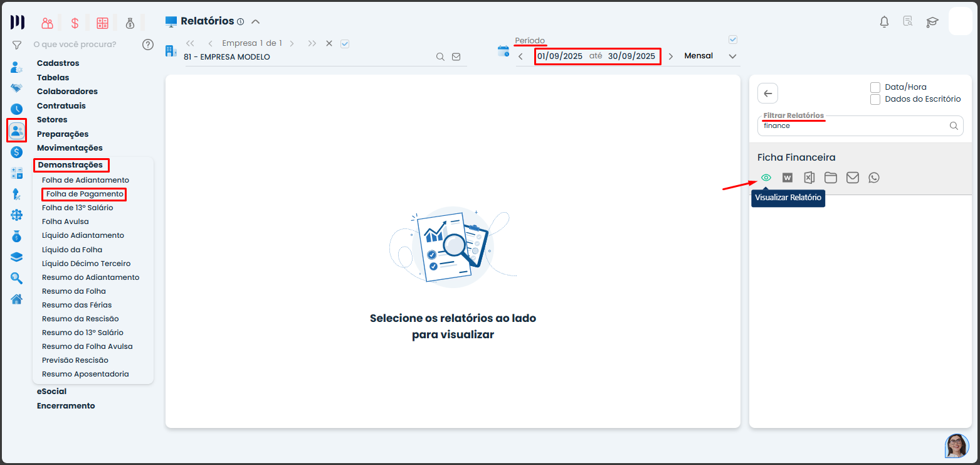Click the graduation cap training icon
Screen dimensions: 980x465
[932, 22]
